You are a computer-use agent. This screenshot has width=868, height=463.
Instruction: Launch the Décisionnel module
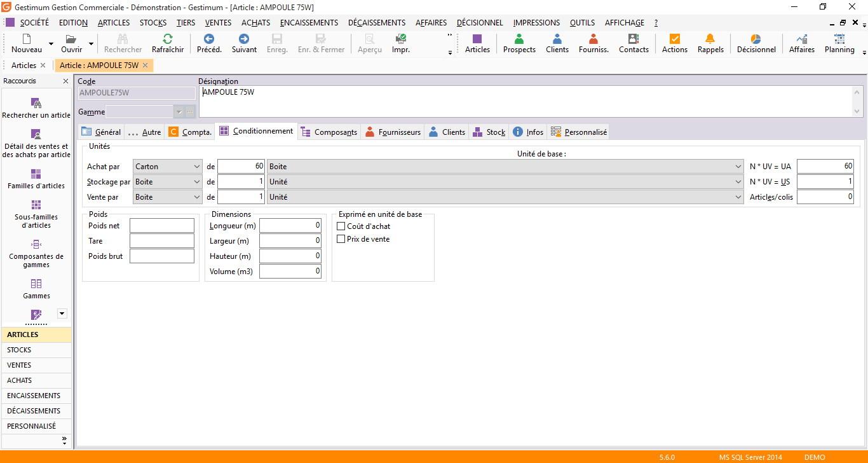756,43
